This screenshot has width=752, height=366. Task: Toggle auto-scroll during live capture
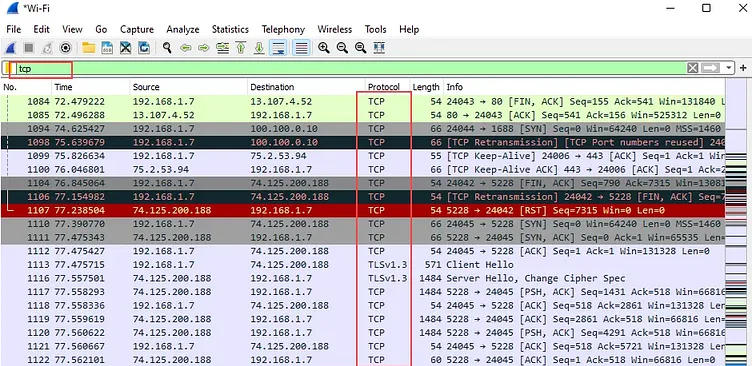278,48
